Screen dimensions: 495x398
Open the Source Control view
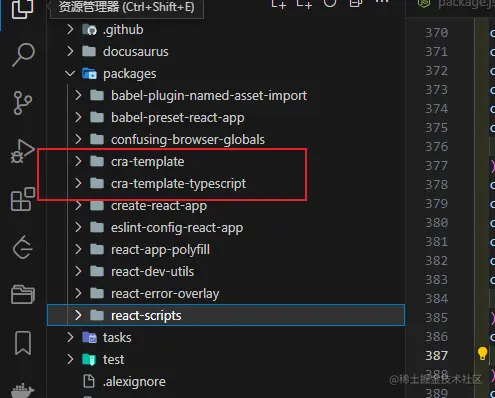point(23,103)
